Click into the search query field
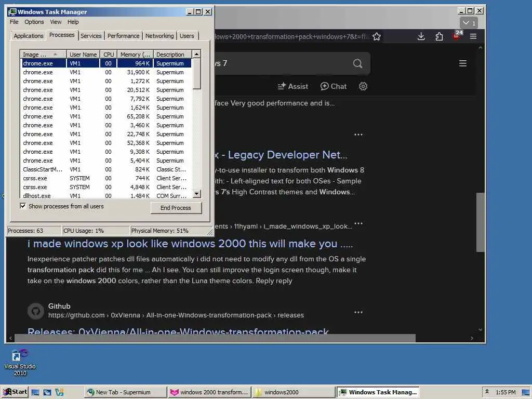 pyautogui.click(x=282, y=63)
